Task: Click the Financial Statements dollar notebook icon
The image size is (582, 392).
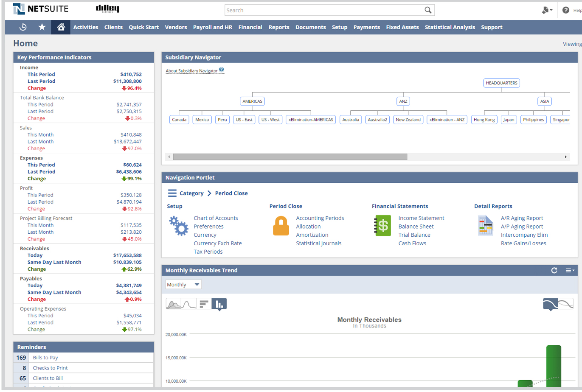Action: pyautogui.click(x=382, y=226)
